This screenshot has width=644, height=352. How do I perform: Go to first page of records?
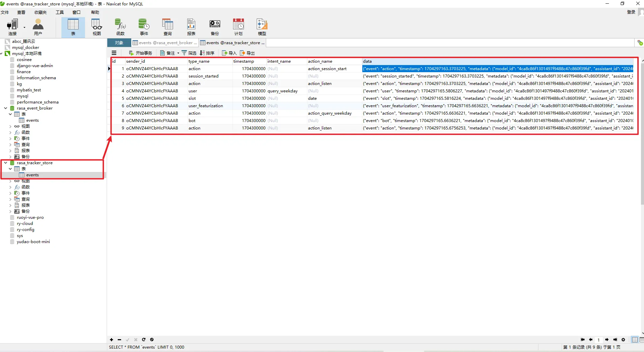tap(583, 340)
